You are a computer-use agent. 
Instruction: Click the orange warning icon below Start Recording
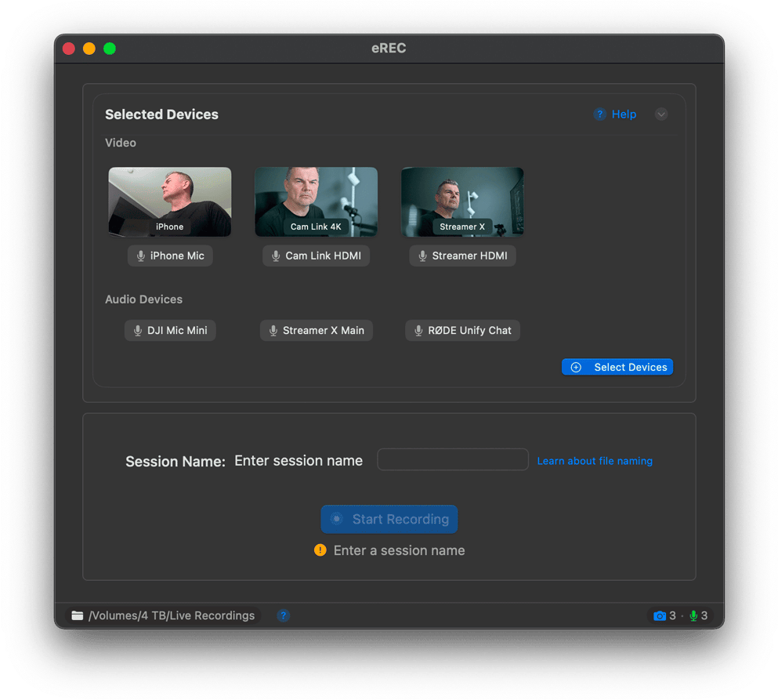[x=320, y=550]
